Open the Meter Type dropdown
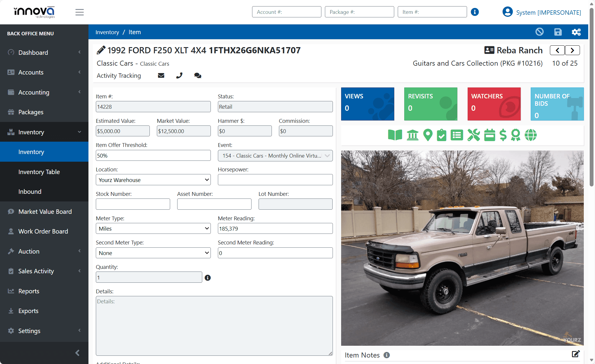The width and height of the screenshot is (595, 364). click(x=153, y=229)
